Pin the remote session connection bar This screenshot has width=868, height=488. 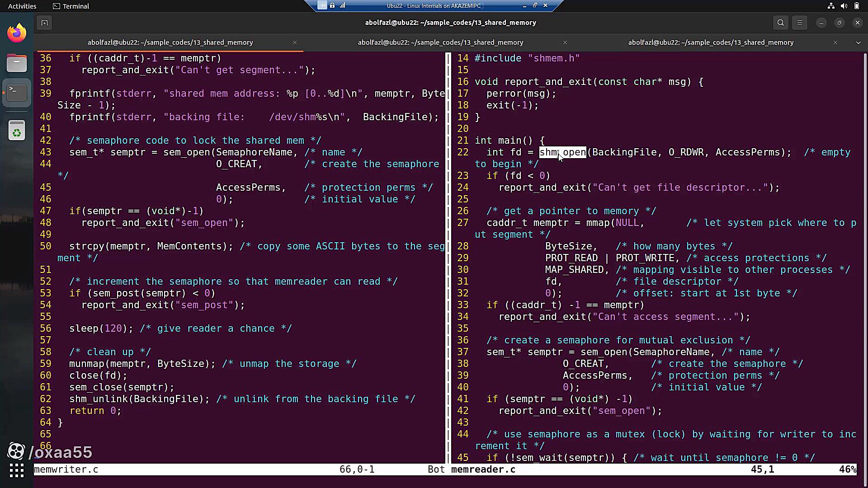click(x=322, y=5)
